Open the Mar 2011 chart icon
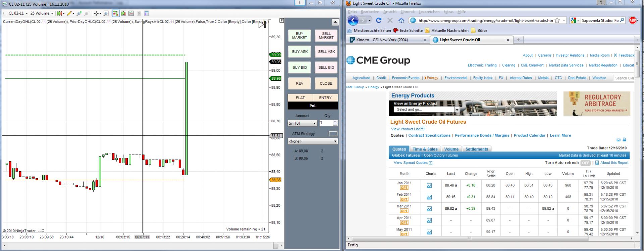 [x=429, y=208]
